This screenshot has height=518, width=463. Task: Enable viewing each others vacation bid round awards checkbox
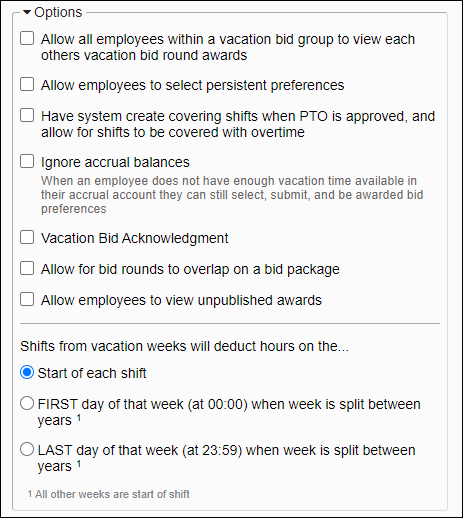click(27, 38)
